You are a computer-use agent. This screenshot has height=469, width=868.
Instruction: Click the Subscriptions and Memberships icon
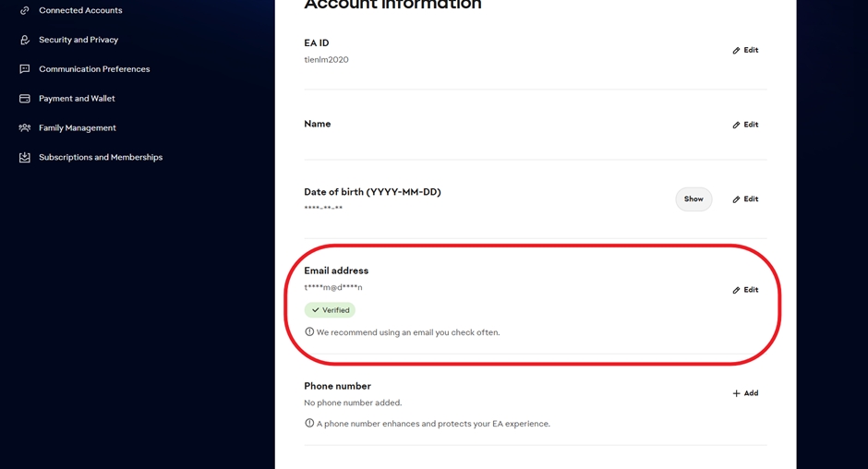point(25,158)
